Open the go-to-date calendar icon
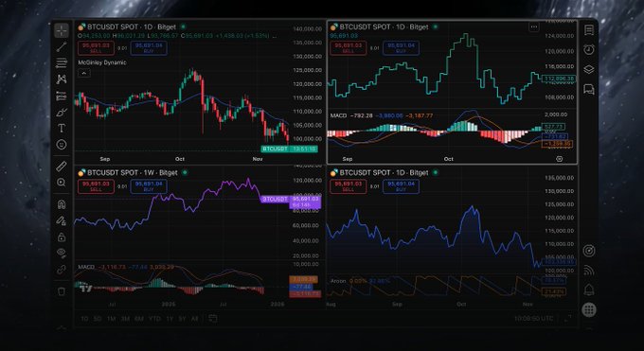The width and height of the screenshot is (644, 351). point(213,319)
